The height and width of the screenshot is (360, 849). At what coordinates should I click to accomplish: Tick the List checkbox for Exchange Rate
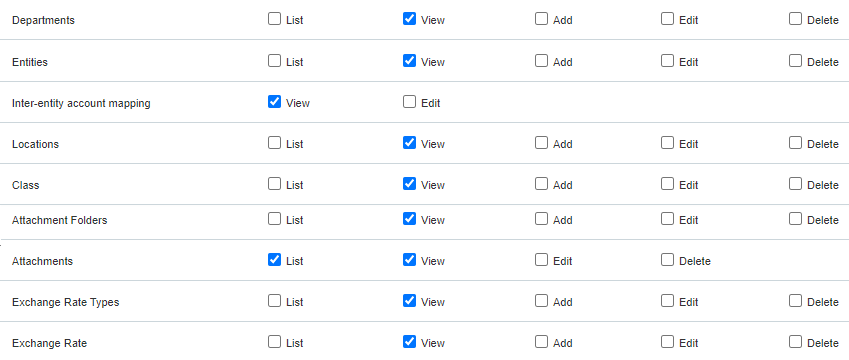[275, 342]
